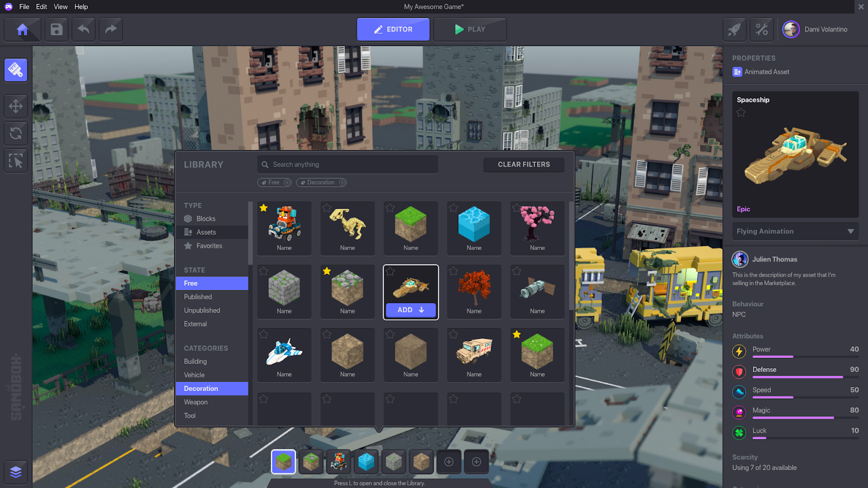
Task: Open the Flying Animation dropdown
Action: pos(795,231)
